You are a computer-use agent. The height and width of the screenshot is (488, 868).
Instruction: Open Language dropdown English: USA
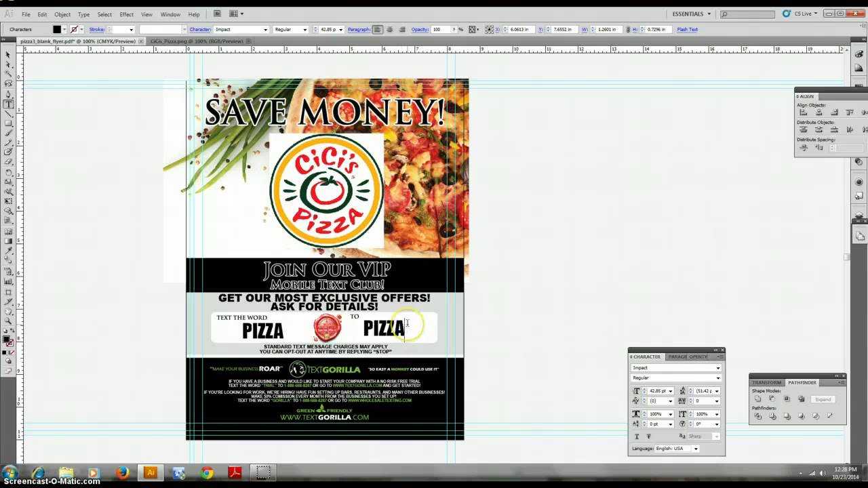(696, 449)
